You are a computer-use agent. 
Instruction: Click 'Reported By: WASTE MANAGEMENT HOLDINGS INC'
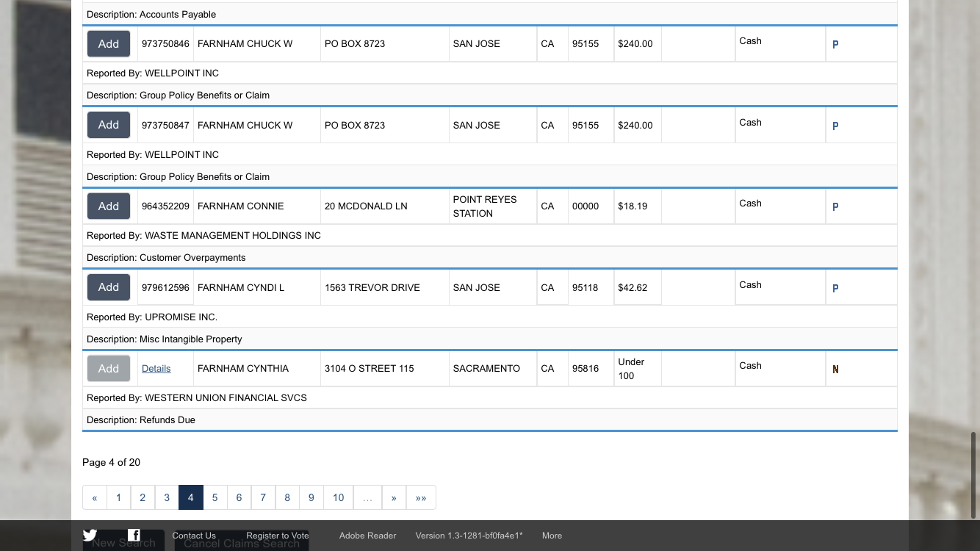point(203,236)
